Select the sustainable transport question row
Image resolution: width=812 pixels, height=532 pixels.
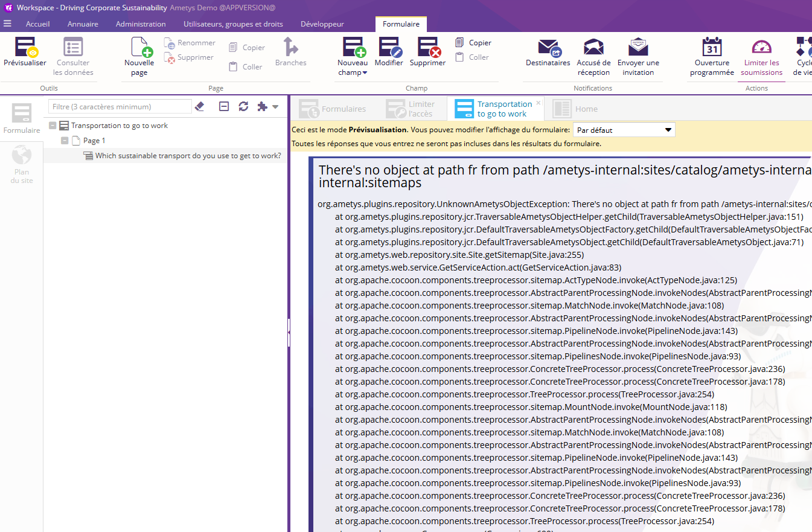coord(165,156)
